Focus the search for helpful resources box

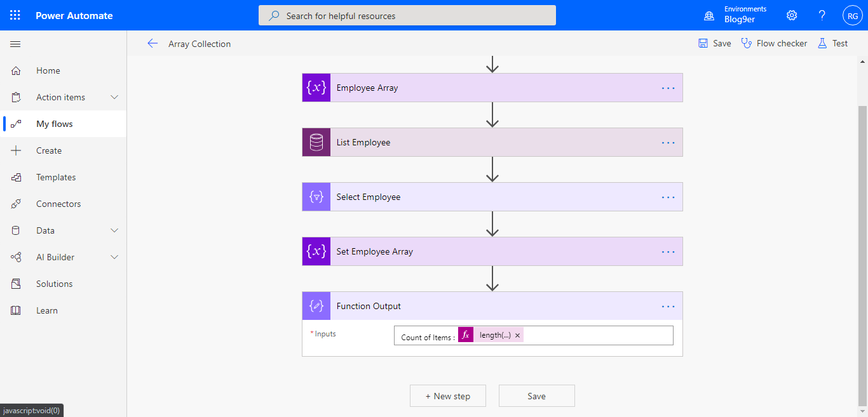(407, 15)
